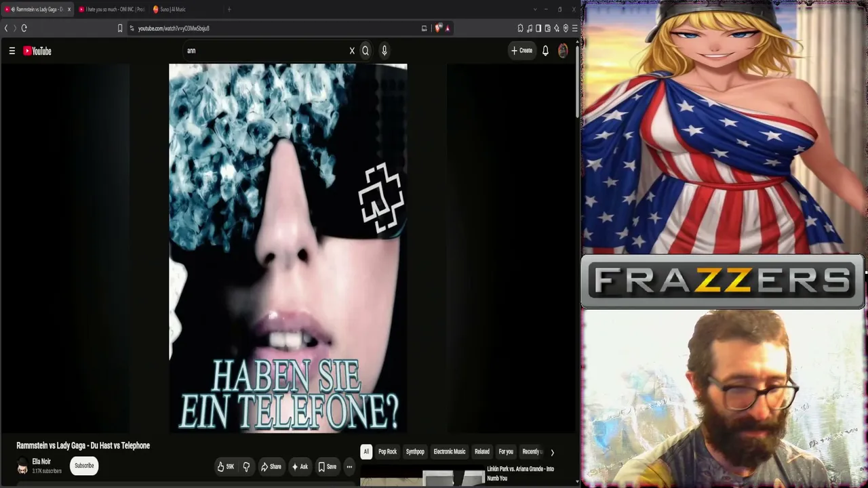Subscribe to Ella Noir

[x=84, y=466]
